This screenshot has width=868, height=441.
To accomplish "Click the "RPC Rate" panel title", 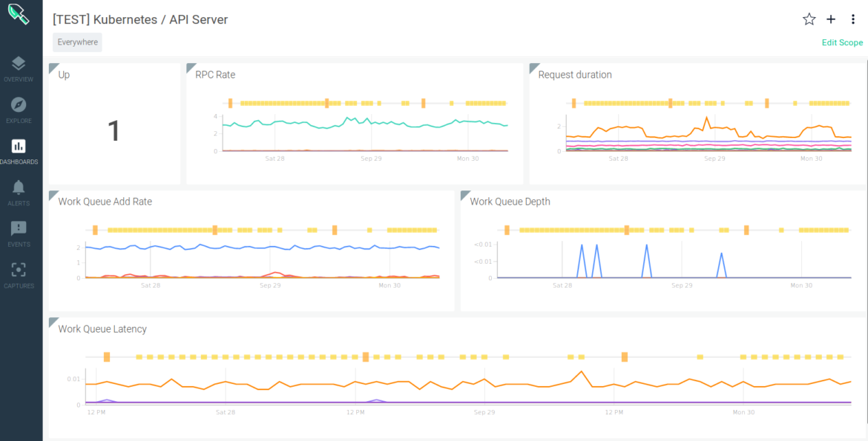I will point(215,75).
